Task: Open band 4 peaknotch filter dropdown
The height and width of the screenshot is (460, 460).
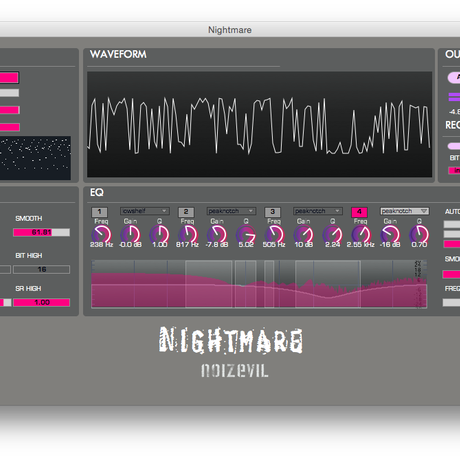Action: 405,211
